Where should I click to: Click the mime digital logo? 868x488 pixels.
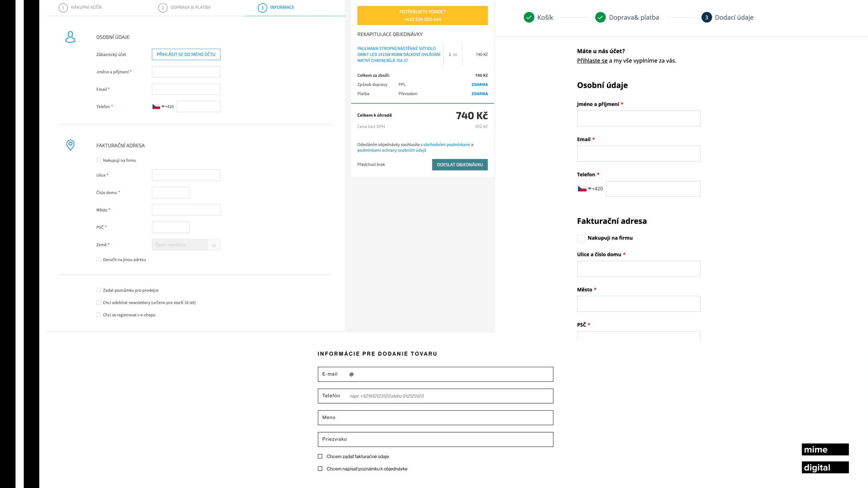click(x=825, y=458)
